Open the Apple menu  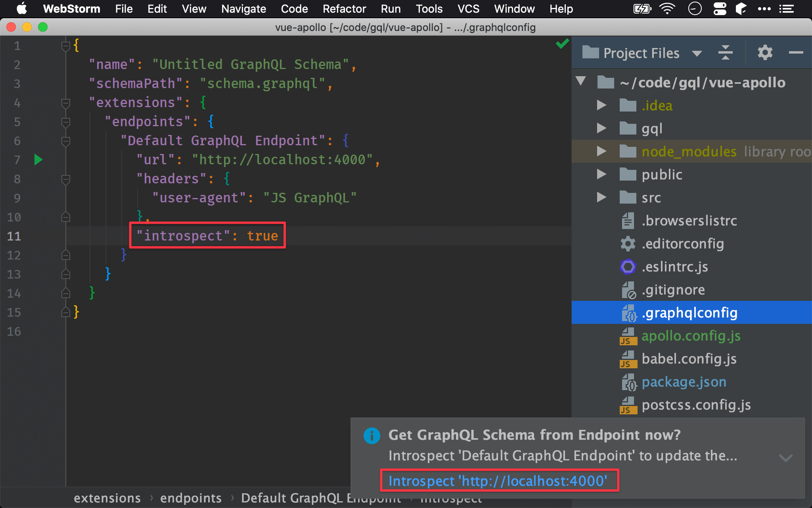pos(22,9)
